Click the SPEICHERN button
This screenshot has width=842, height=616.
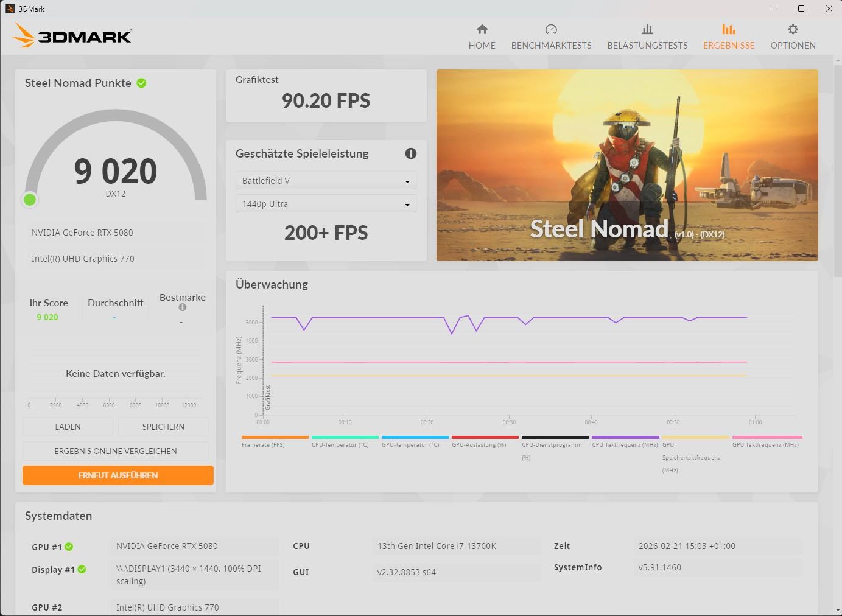(163, 427)
